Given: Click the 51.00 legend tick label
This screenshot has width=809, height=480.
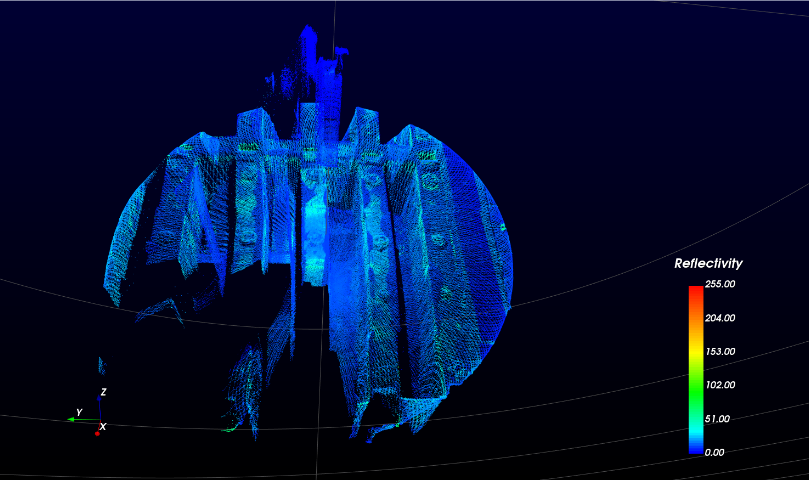Looking at the screenshot, I should 722,419.
